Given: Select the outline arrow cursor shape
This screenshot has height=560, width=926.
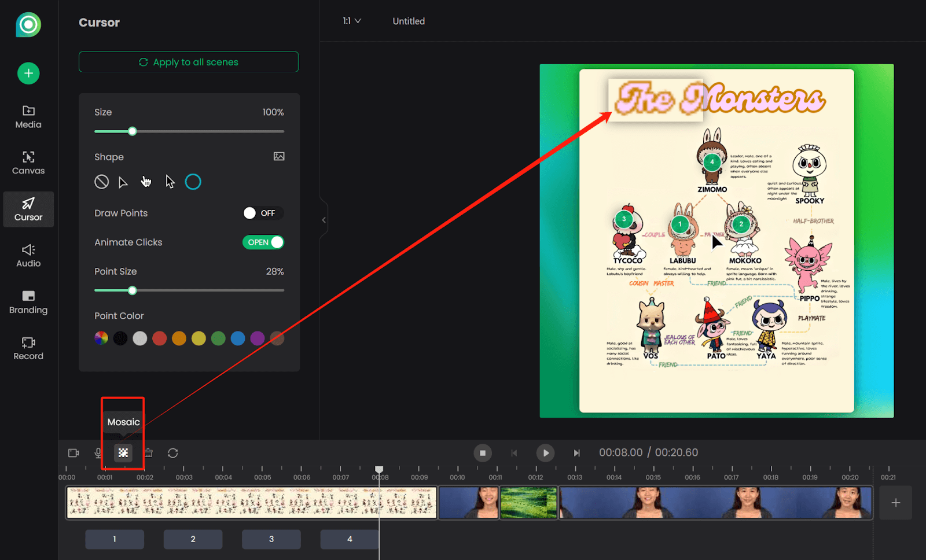Looking at the screenshot, I should click(123, 182).
